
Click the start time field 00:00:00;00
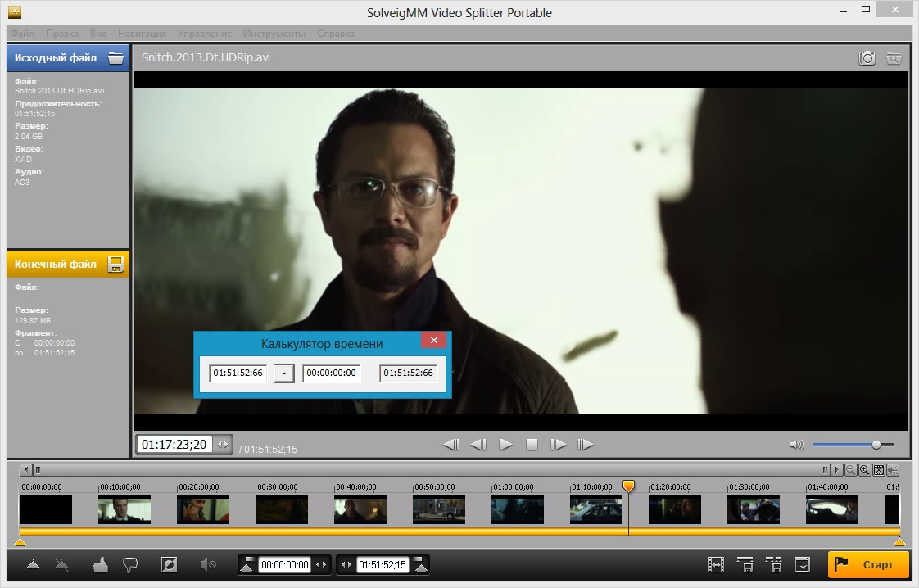tap(285, 564)
